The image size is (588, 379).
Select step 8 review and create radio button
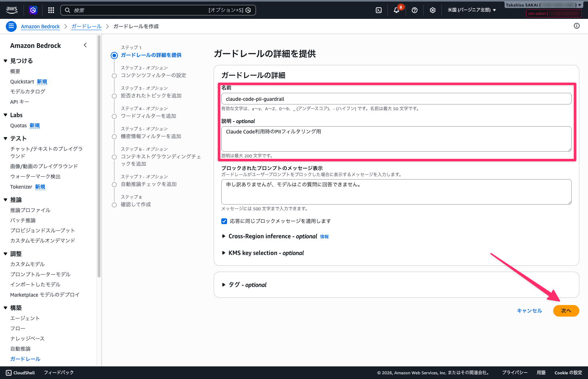click(114, 205)
